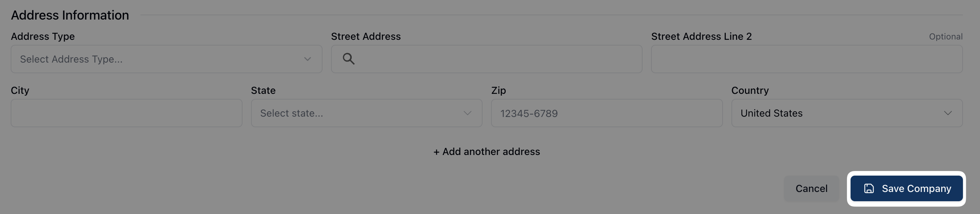
Task: Open the Select state dropdown
Action: coord(366,113)
